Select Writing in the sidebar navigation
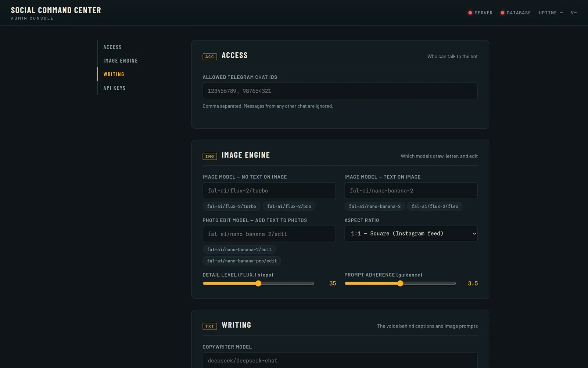Image resolution: width=588 pixels, height=368 pixels. click(x=114, y=74)
